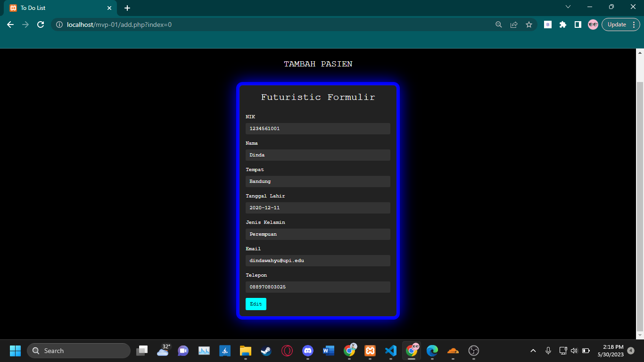
Task: Open XAMPP from the taskbar
Action: (x=370, y=351)
